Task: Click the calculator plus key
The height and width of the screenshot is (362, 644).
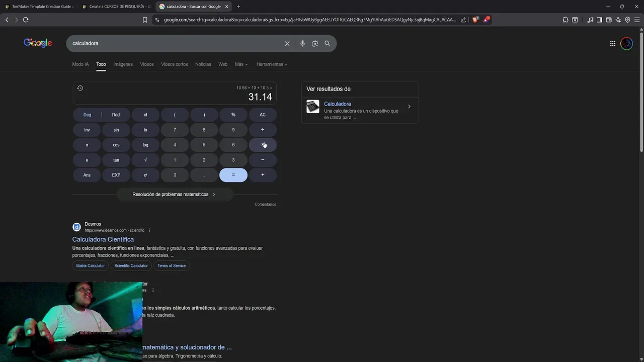Action: click(263, 175)
